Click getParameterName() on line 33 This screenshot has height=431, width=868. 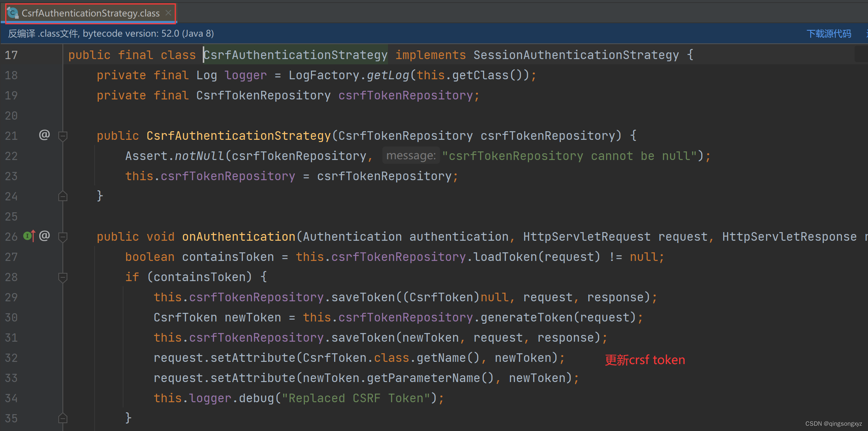pos(430,378)
